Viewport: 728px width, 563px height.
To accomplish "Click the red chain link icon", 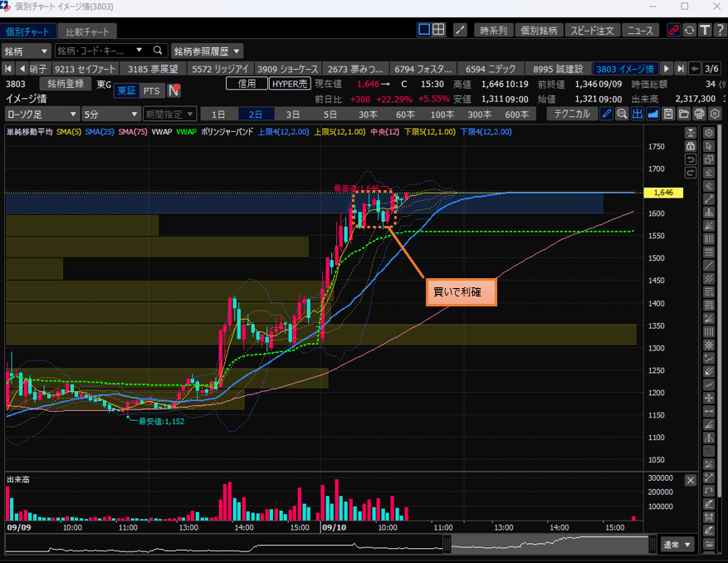I will (x=672, y=30).
